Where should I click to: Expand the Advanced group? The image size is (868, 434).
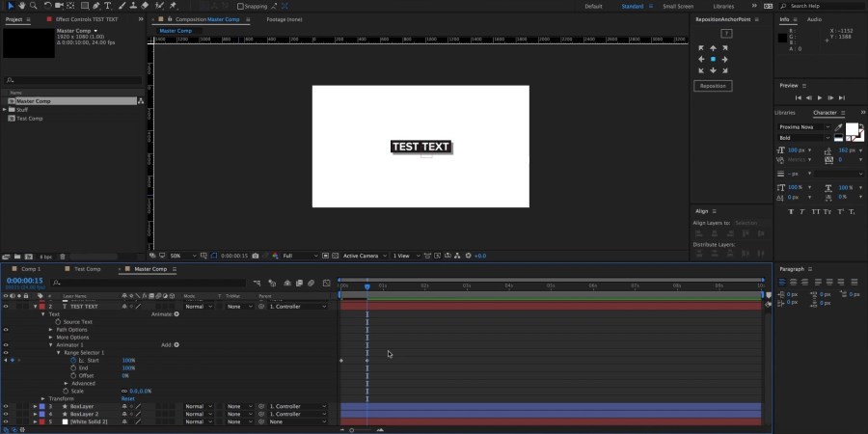point(66,383)
